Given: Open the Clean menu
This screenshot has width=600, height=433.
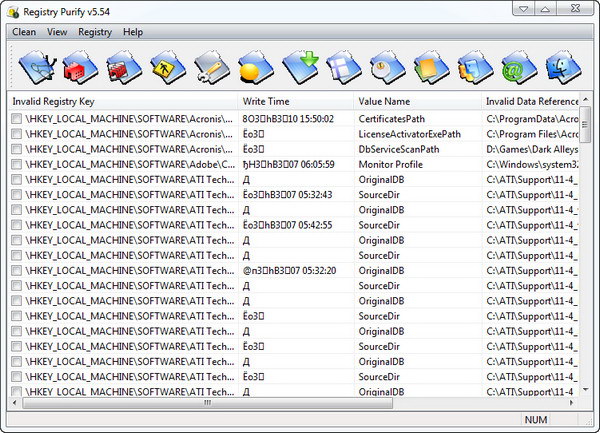Looking at the screenshot, I should pyautogui.click(x=24, y=32).
